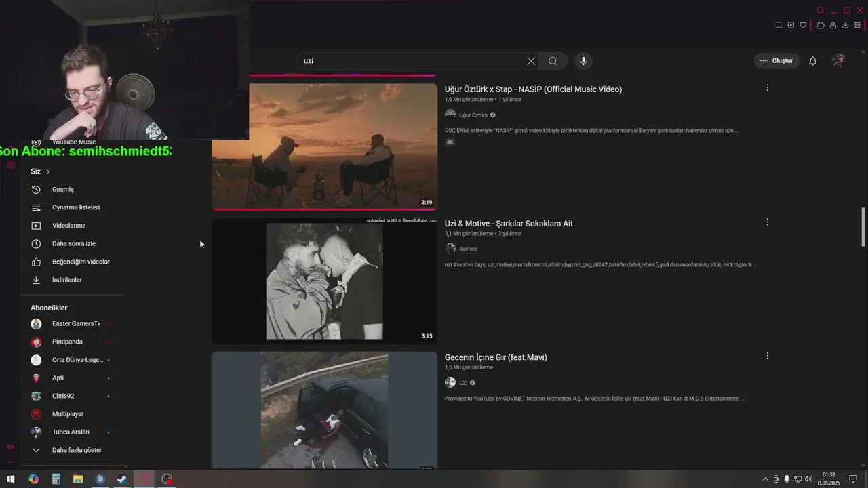Click the Abonelikler heading

49,308
